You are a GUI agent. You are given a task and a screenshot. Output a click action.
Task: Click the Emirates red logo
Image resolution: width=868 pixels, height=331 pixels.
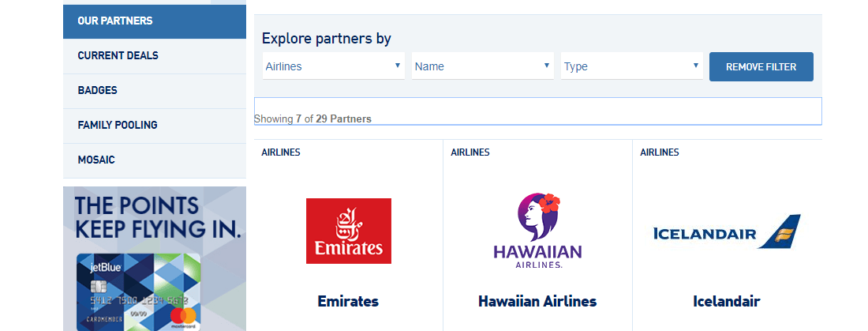tap(349, 231)
